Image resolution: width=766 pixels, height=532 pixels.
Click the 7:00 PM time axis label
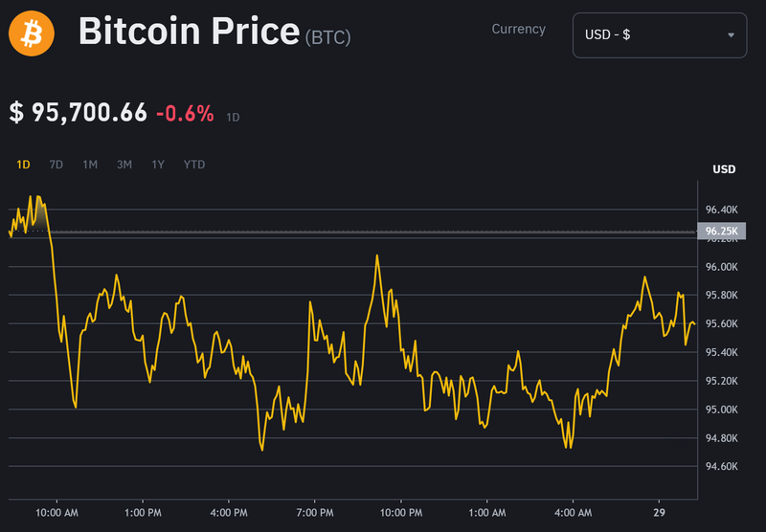pos(315,512)
